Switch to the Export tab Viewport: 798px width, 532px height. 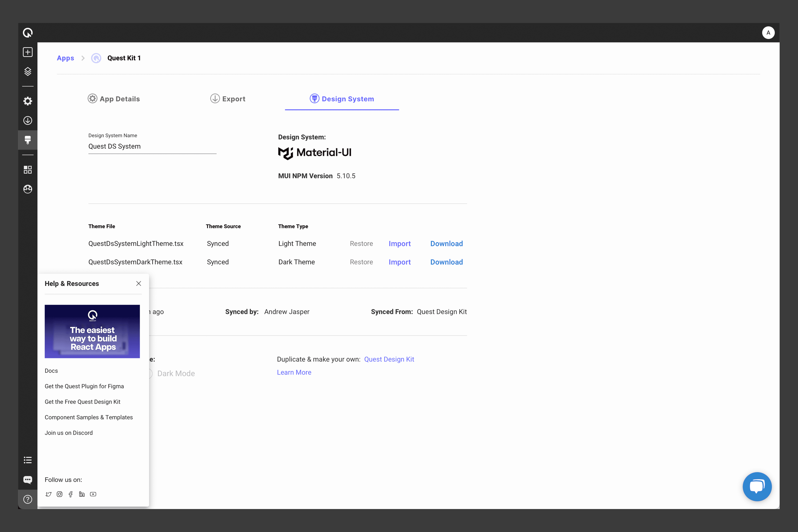click(228, 99)
